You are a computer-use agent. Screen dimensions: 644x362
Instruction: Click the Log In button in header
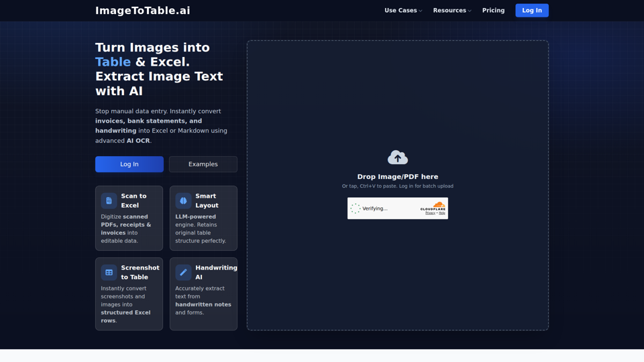pyautogui.click(x=532, y=10)
